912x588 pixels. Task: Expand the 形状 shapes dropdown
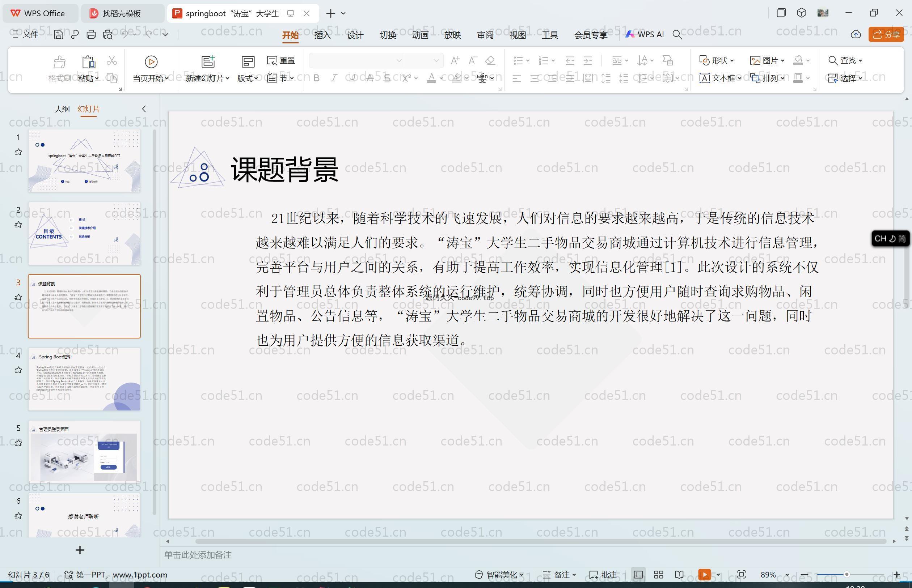(732, 60)
